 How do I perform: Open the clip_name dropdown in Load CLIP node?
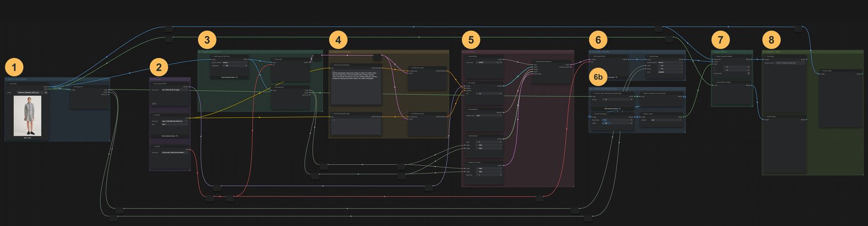click(x=174, y=121)
